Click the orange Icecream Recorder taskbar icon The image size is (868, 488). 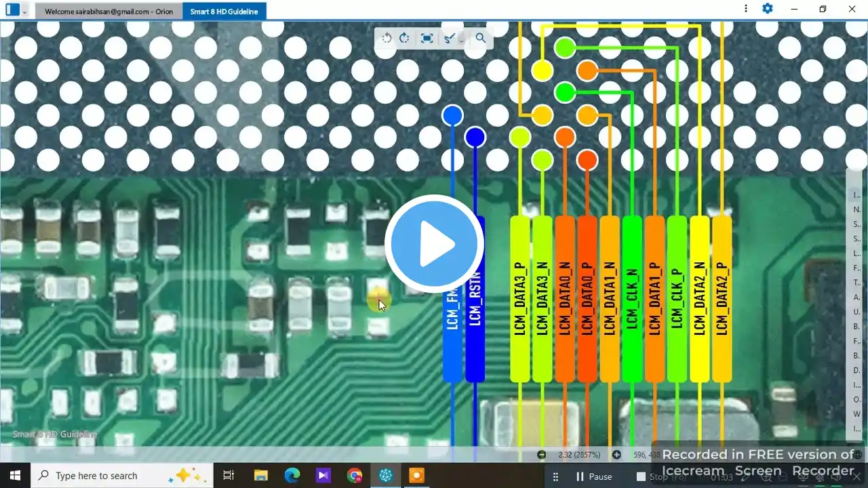[416, 476]
